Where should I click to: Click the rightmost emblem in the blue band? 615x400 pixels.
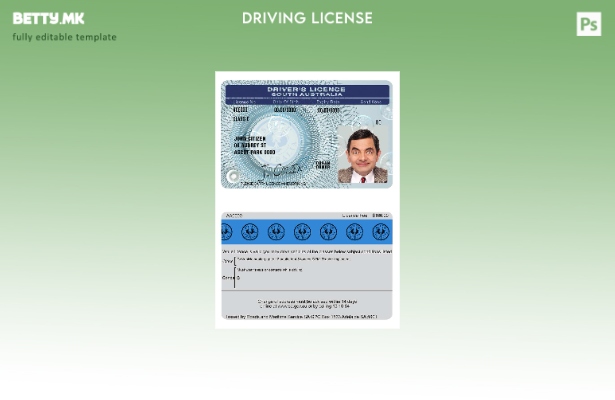381,232
